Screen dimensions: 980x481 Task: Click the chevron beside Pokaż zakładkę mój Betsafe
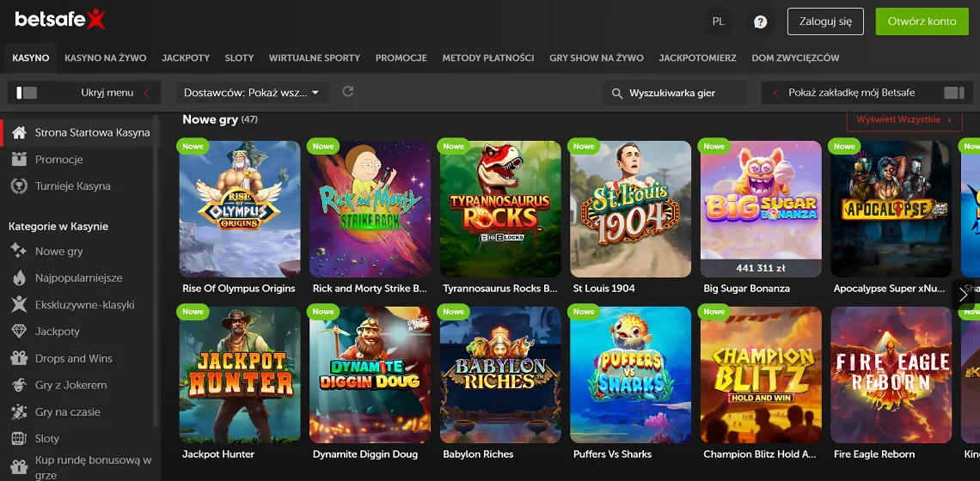775,93
